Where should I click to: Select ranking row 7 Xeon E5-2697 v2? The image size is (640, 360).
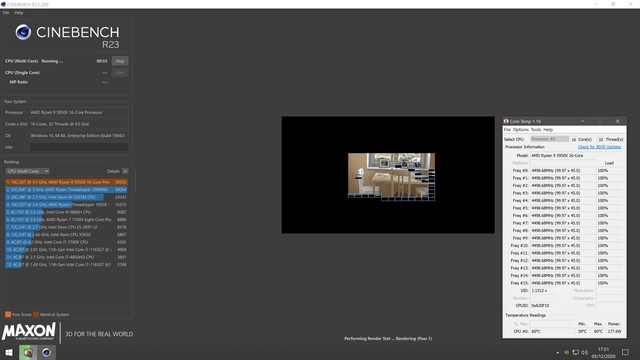(66, 227)
